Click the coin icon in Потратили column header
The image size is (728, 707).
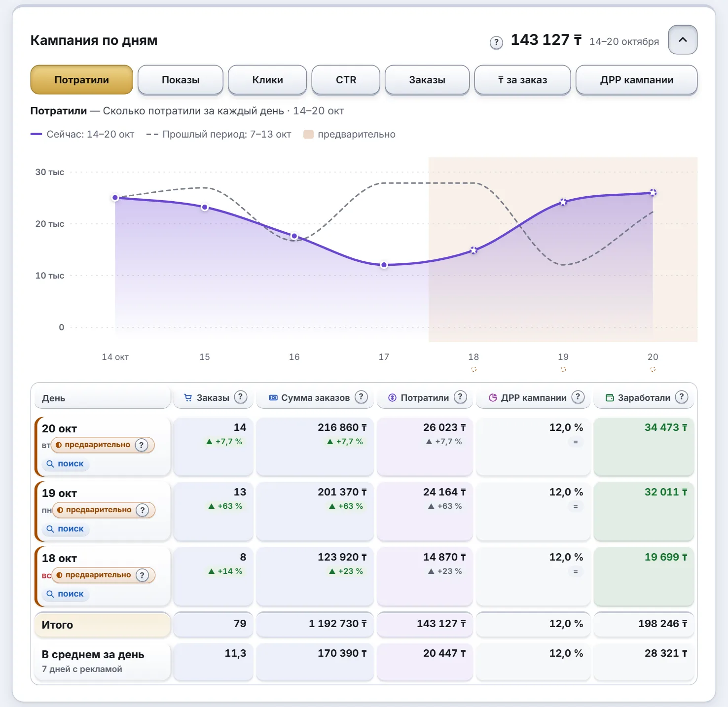point(392,397)
